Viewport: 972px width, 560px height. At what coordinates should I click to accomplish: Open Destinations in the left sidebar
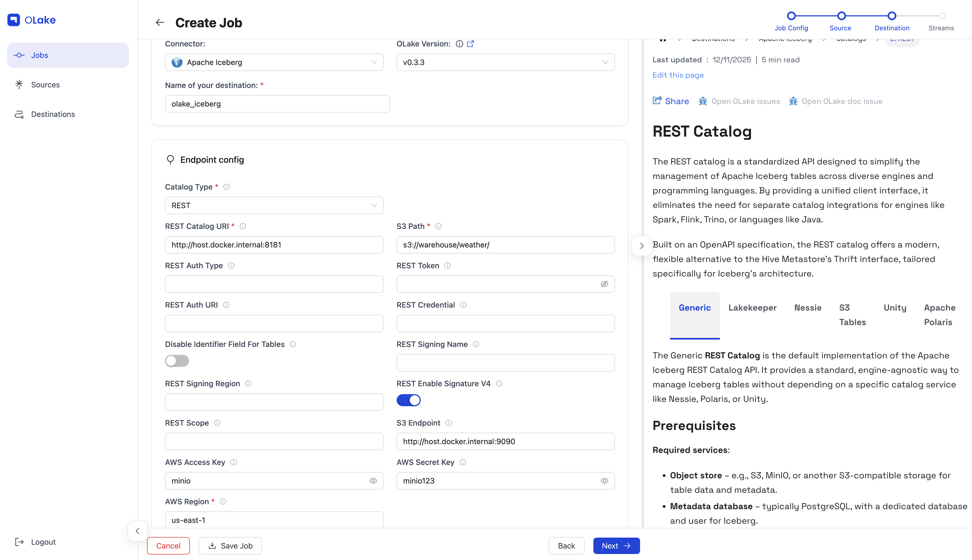tap(53, 114)
